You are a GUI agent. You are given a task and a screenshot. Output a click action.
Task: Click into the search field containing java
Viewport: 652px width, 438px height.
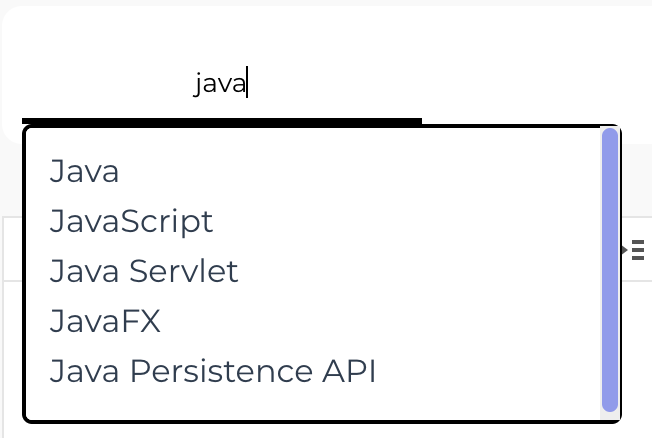point(222,83)
